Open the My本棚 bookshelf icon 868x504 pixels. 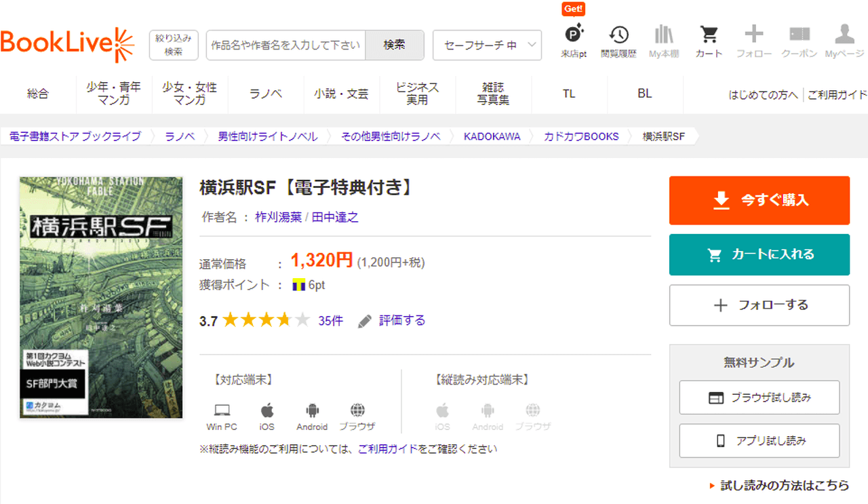click(663, 40)
